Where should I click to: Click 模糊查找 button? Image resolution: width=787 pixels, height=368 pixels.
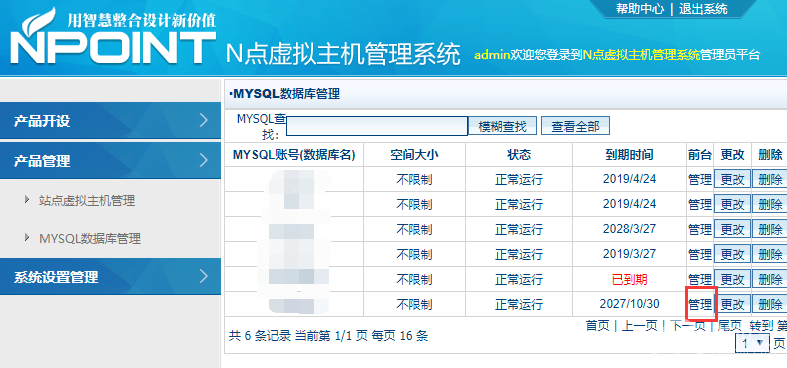point(502,126)
